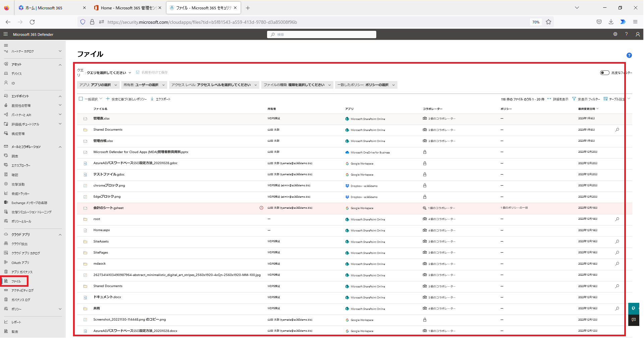644x338 pixels.
Task: Open the アクセス レベル filter dropdown
Action: (214, 85)
